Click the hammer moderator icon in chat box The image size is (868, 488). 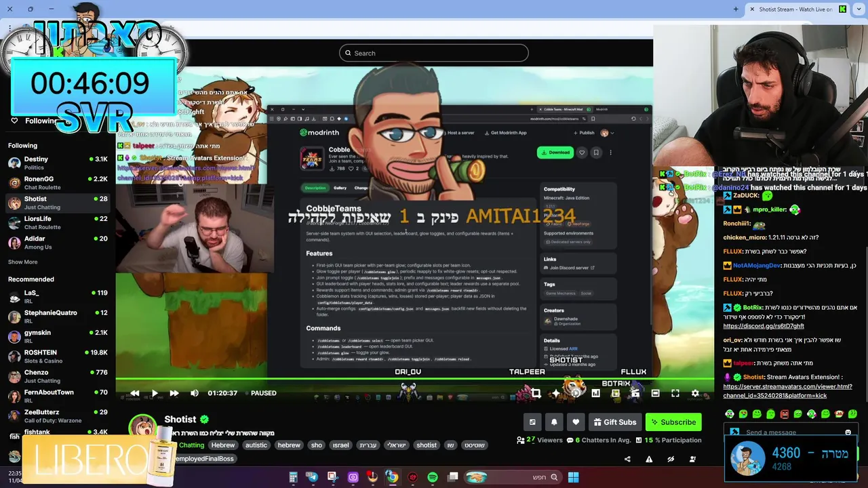[x=734, y=432]
